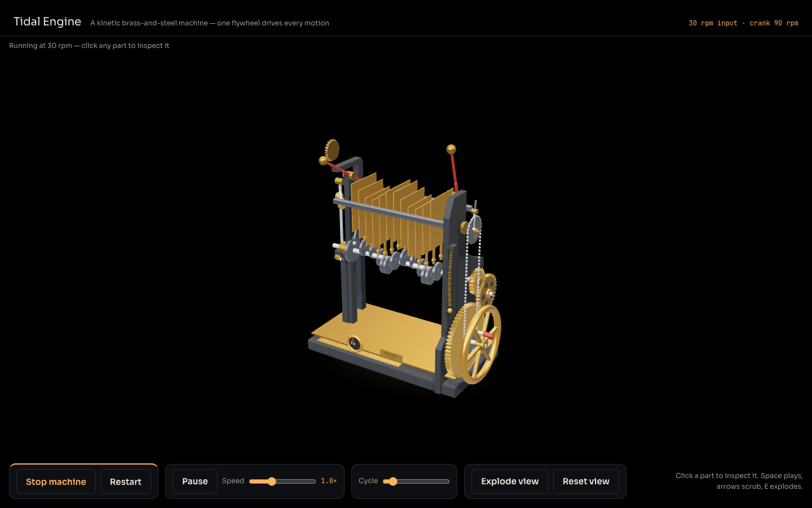
Task: Click the "Tidal Engine" title
Action: pos(47,21)
